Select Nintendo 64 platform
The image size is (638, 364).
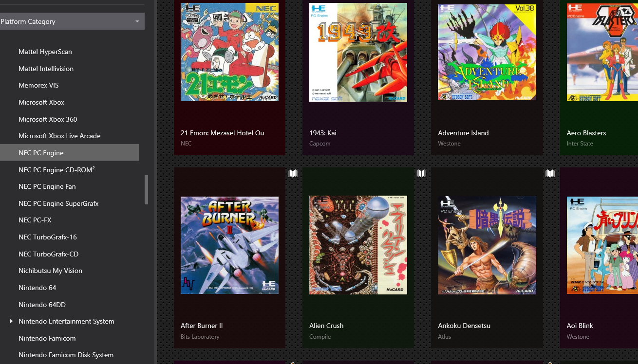37,288
